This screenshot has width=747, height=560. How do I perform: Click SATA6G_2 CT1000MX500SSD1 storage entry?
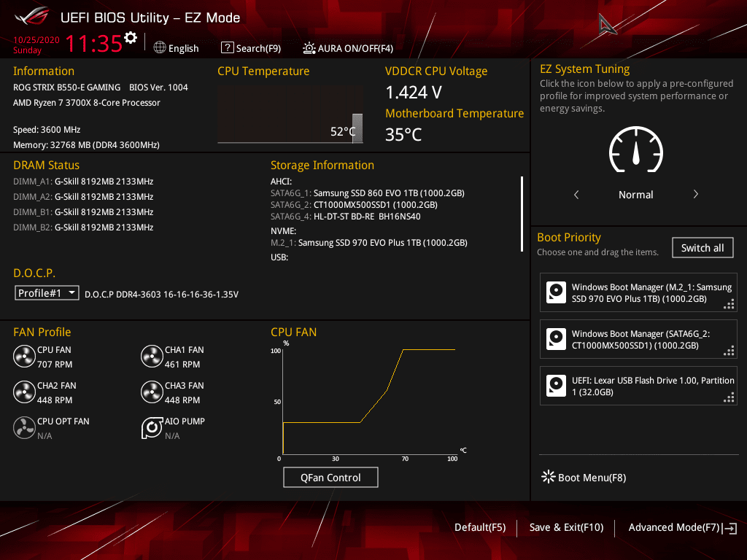click(354, 205)
